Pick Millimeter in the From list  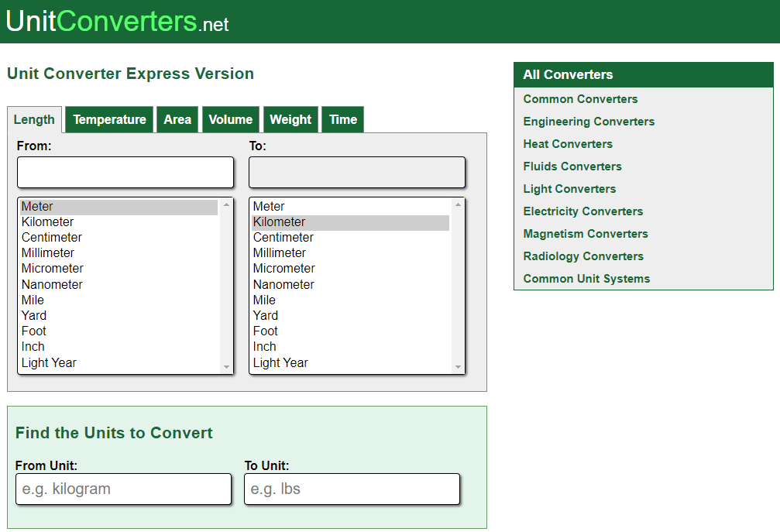tap(119, 252)
